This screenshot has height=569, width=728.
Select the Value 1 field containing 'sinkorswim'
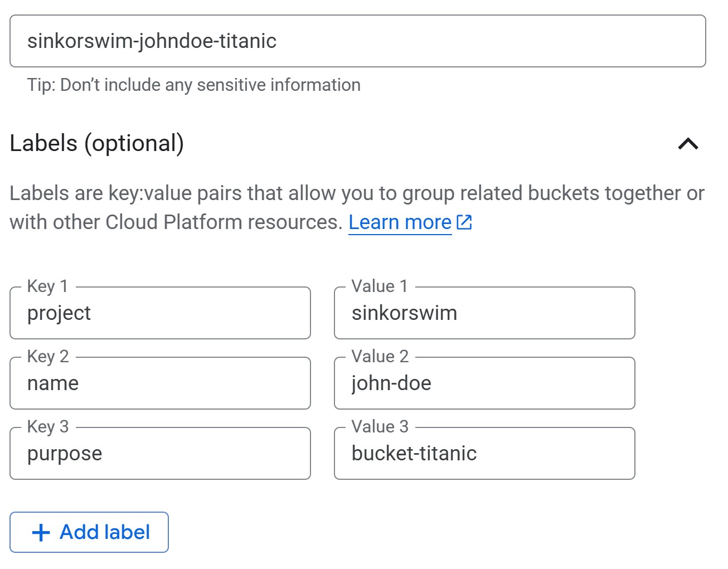(484, 314)
